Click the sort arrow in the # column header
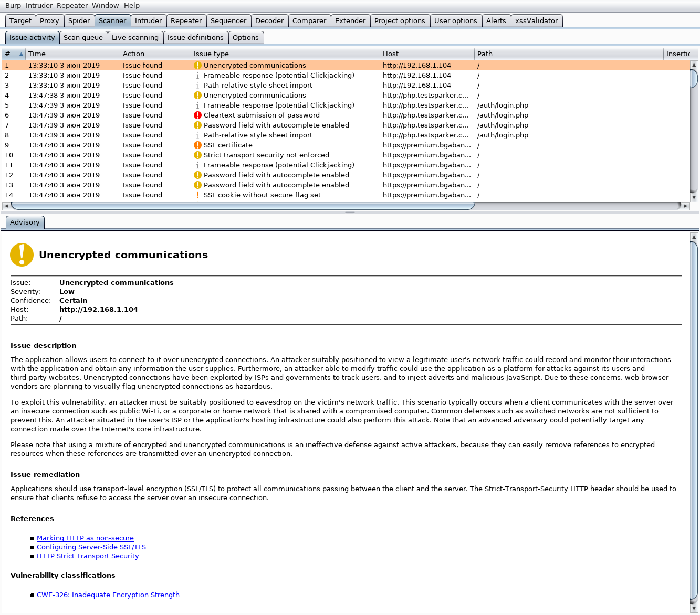700x615 pixels. tap(21, 54)
